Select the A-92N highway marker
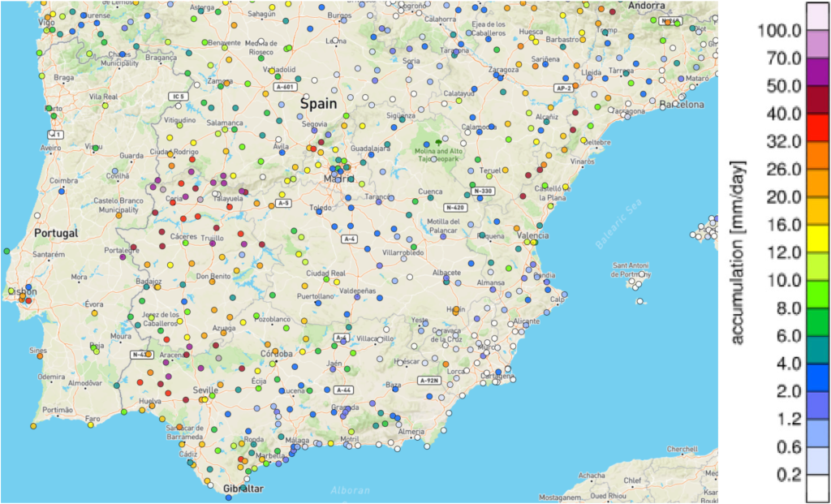The image size is (831, 504). coord(429,380)
